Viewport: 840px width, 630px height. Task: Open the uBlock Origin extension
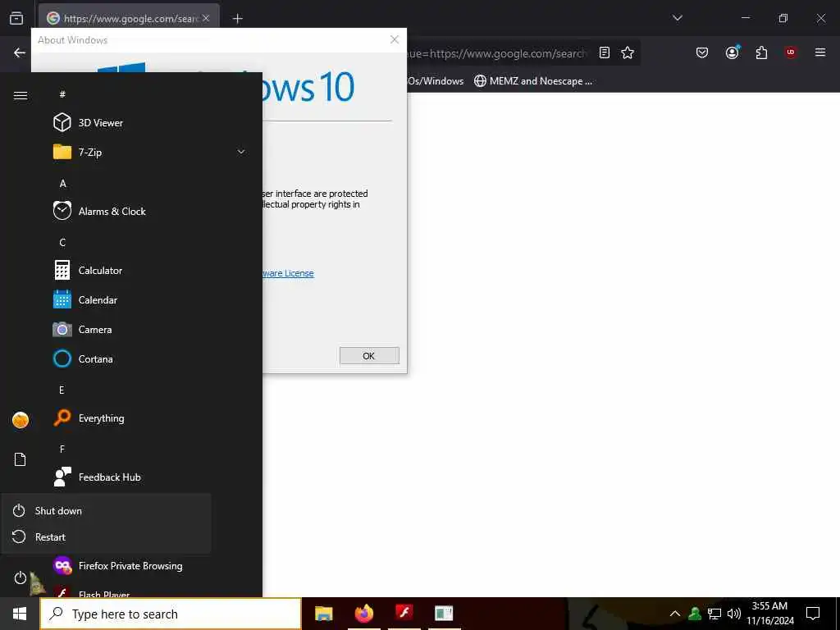(x=791, y=52)
